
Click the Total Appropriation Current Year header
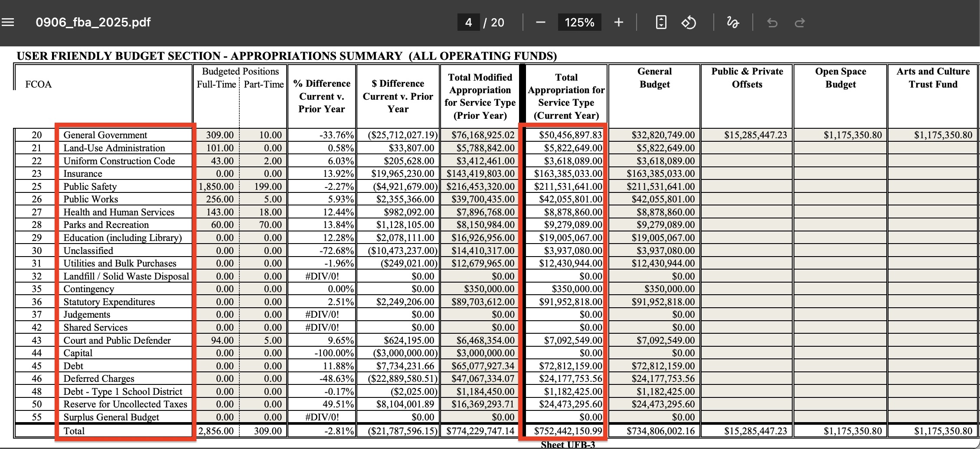pos(566,96)
